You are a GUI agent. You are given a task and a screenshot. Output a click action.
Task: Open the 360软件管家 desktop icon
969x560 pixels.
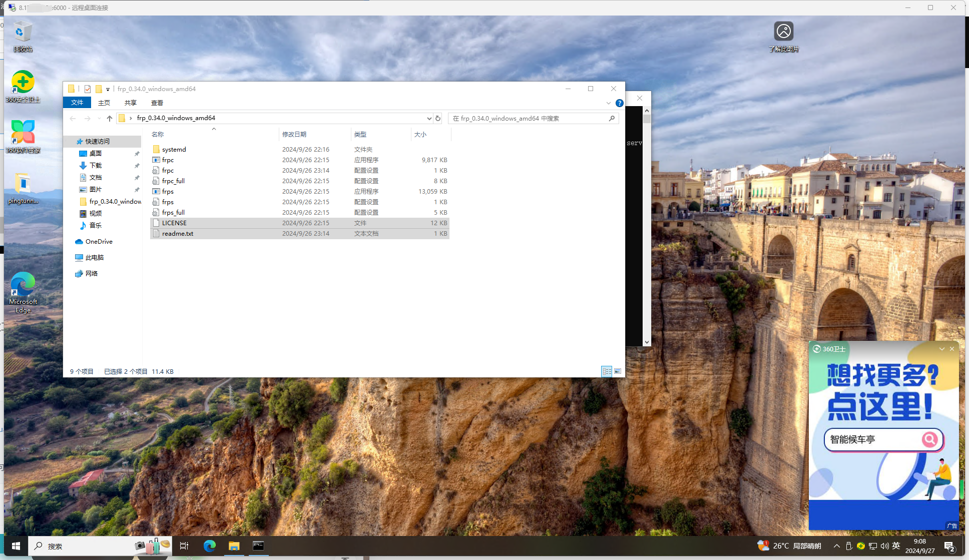[x=23, y=137]
